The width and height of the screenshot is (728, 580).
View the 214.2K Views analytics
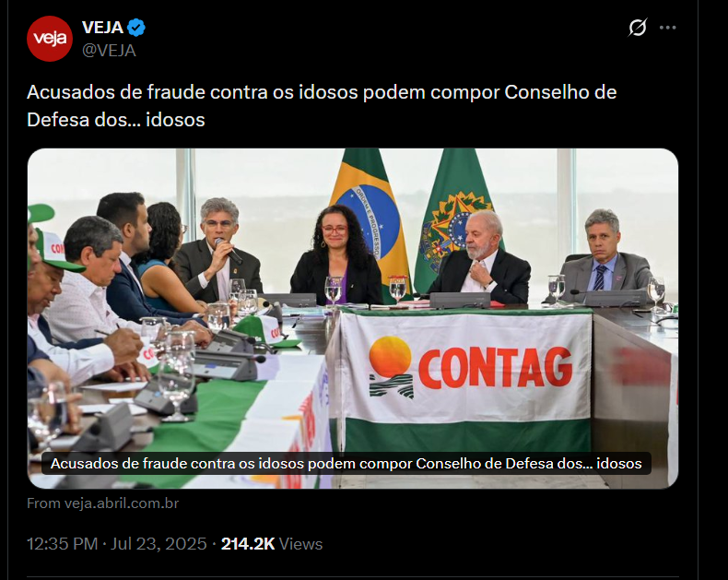click(272, 544)
